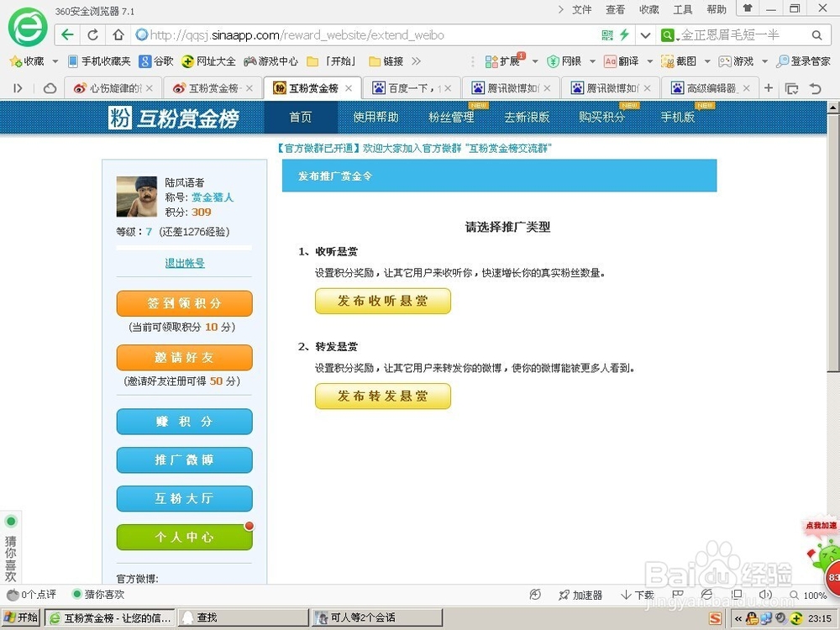Toggle the sidebar panel icon
This screenshot has height=630, width=840.
point(18,88)
